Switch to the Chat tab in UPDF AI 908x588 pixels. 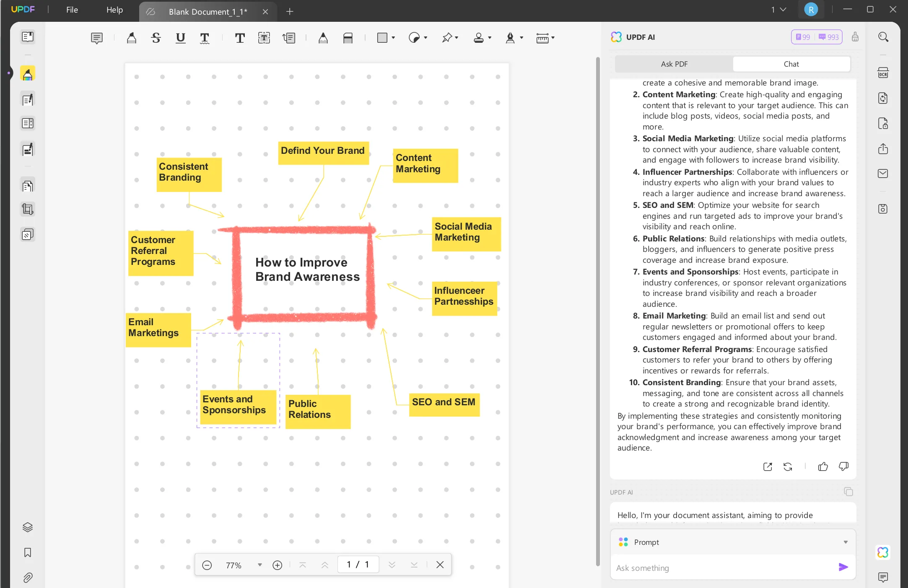pos(791,64)
